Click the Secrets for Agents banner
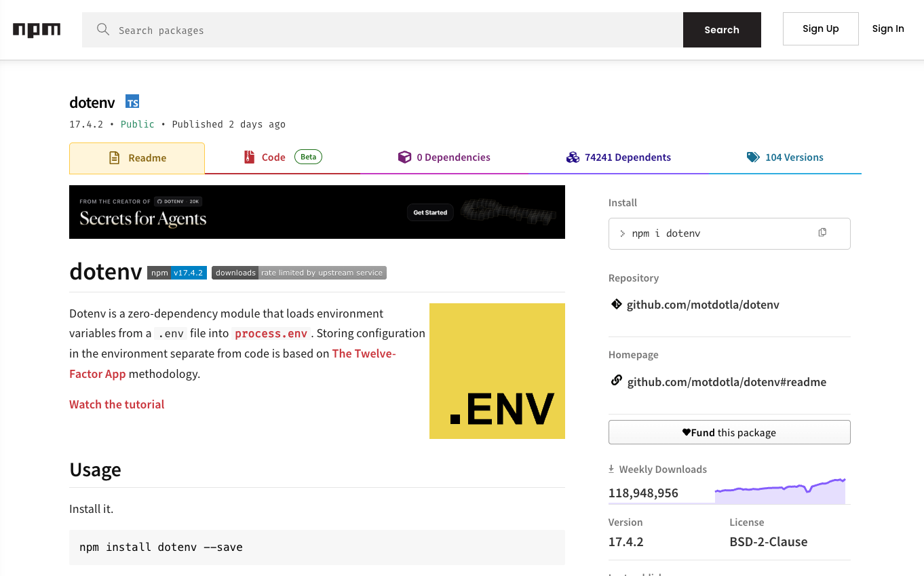The width and height of the screenshot is (924, 576). [317, 212]
